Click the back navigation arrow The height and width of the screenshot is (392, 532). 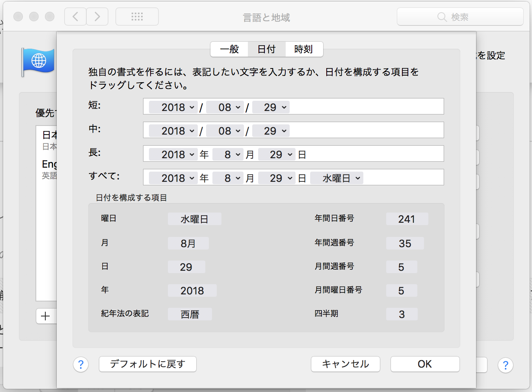[75, 17]
